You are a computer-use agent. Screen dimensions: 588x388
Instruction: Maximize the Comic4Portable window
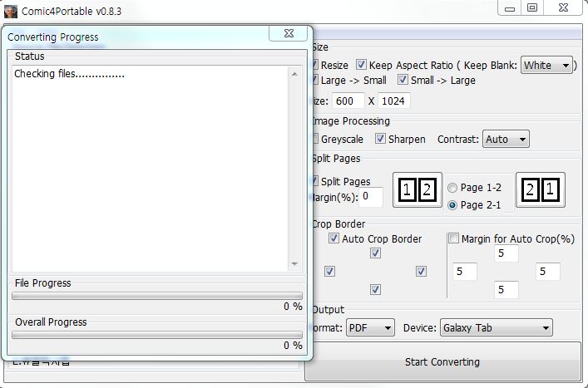pyautogui.click(x=532, y=8)
